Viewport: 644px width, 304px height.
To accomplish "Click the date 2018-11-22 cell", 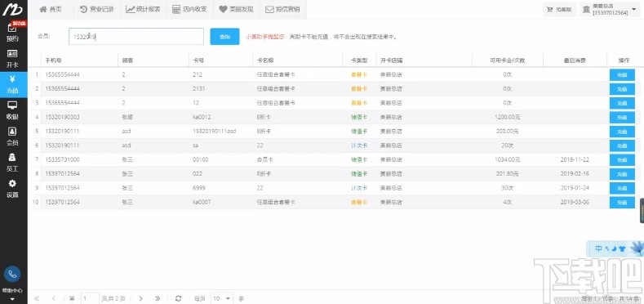I will 575,159.
